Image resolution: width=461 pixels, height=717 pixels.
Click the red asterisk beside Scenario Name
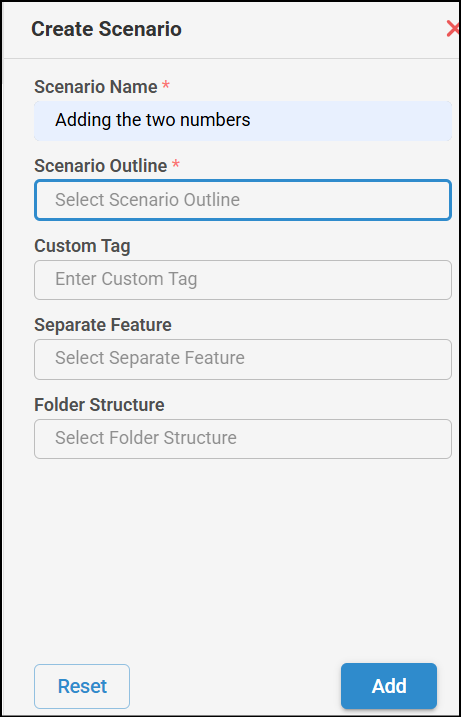coord(166,85)
